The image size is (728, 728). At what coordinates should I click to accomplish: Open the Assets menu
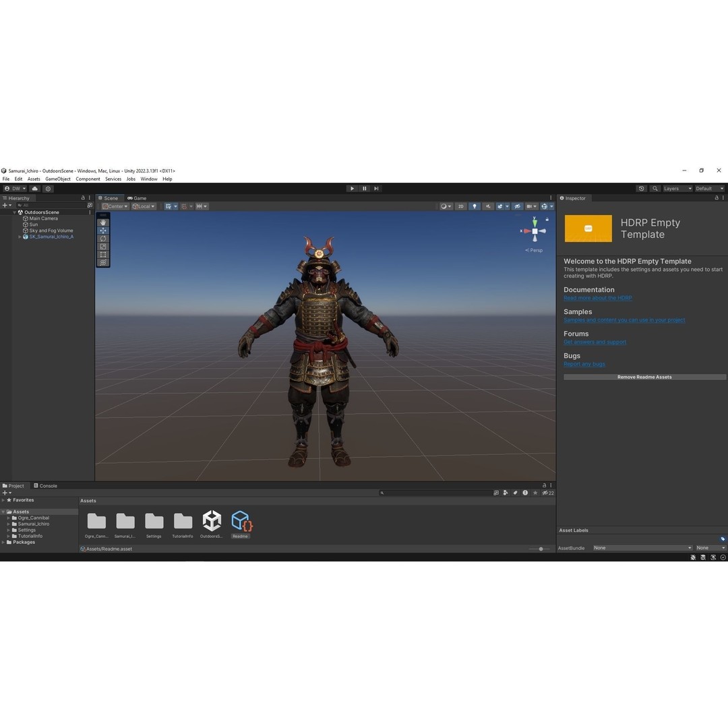34,179
